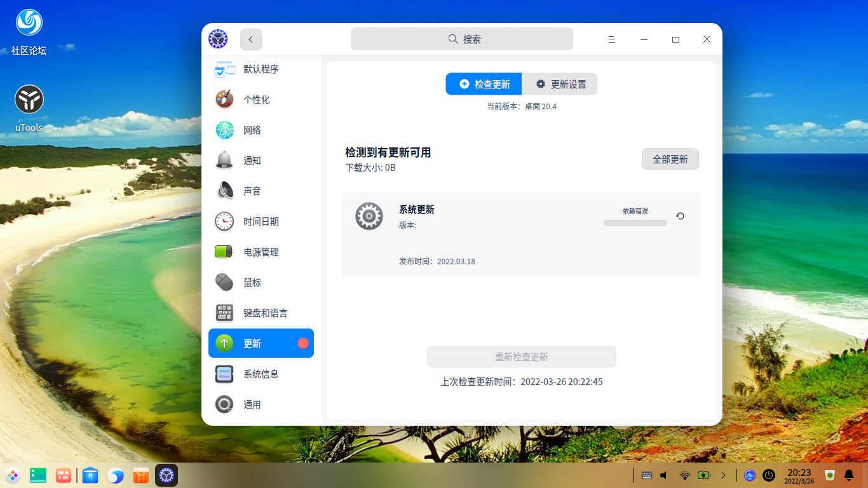Image resolution: width=868 pixels, height=488 pixels.
Task: Click the 检测到有更新可用 heading
Action: (x=388, y=152)
